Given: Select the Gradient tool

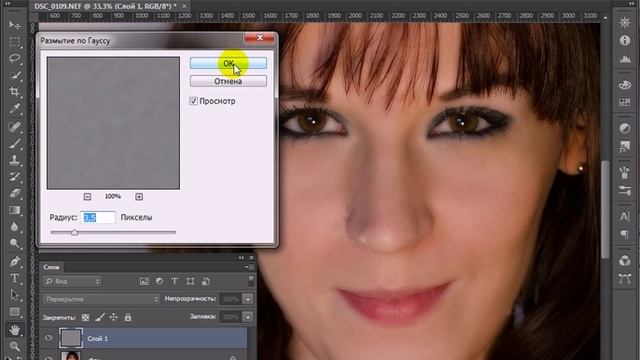Looking at the screenshot, I should pyautogui.click(x=14, y=210).
